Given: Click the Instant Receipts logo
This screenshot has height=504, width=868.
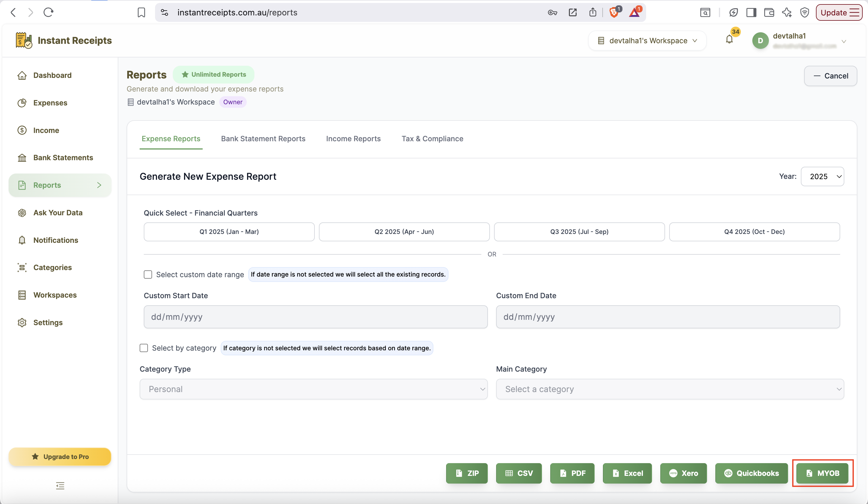Looking at the screenshot, I should pos(64,40).
